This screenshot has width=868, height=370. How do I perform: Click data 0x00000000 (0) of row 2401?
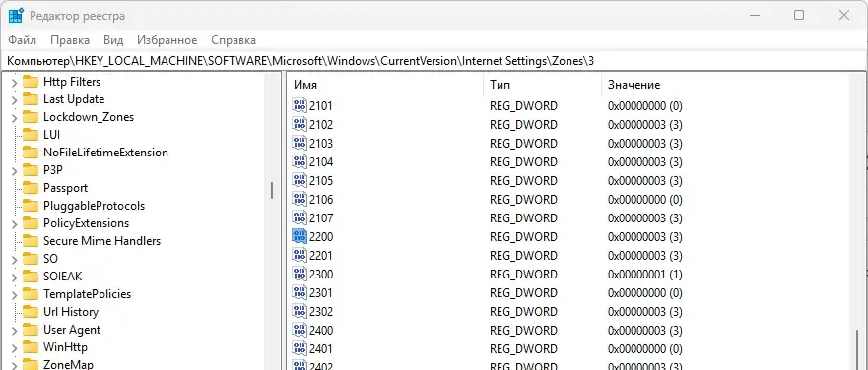click(x=645, y=349)
